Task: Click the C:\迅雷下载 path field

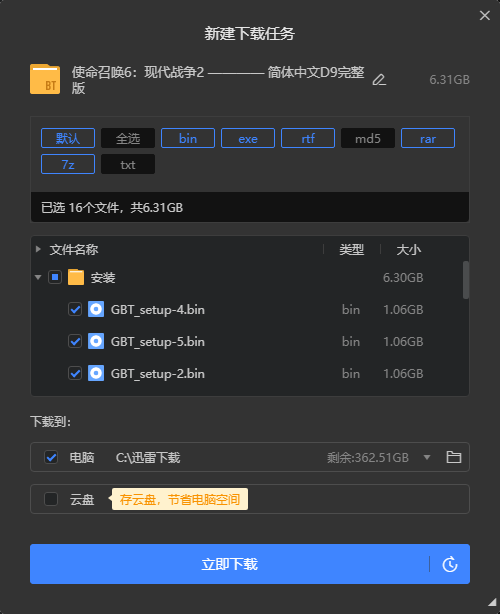Action: (148, 457)
